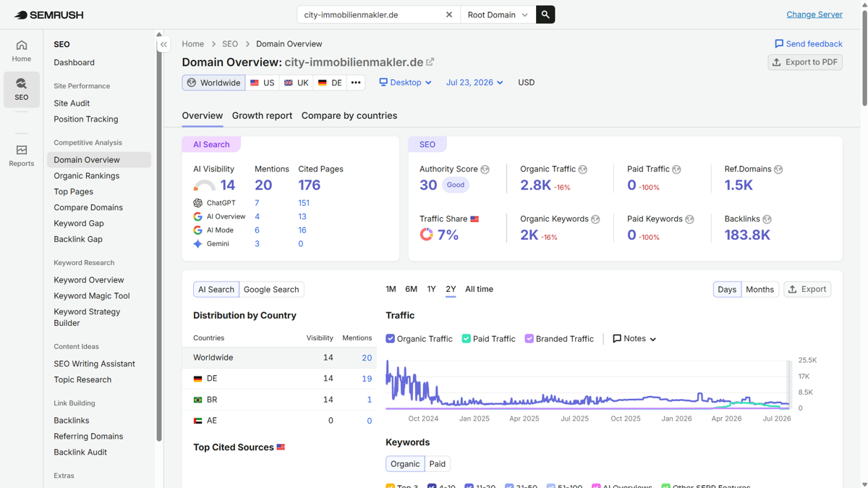Select the Compare by countries tab
The height and width of the screenshot is (488, 868).
coord(349,116)
